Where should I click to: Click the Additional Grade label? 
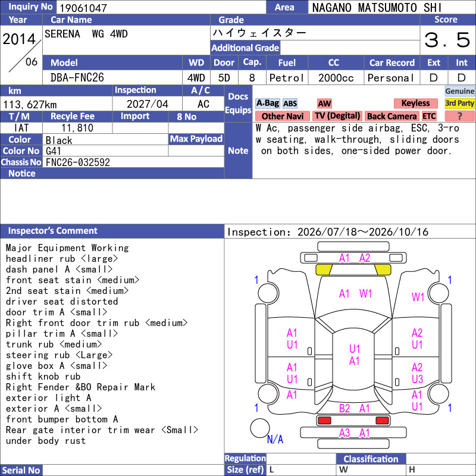(245, 48)
